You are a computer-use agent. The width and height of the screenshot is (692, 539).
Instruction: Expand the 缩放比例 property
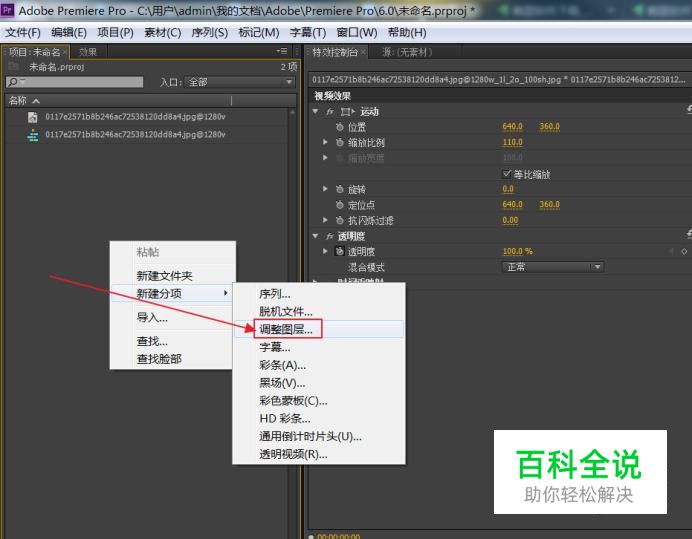325,142
